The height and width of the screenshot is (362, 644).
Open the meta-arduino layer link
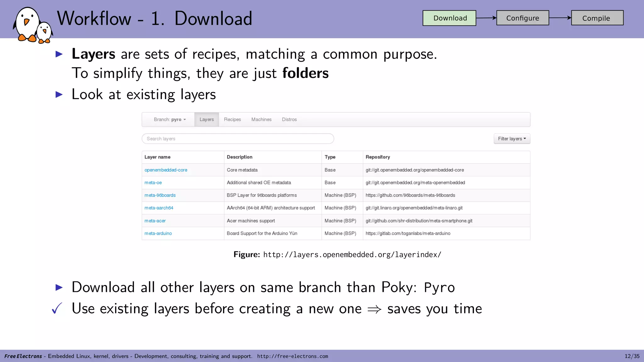tap(158, 233)
